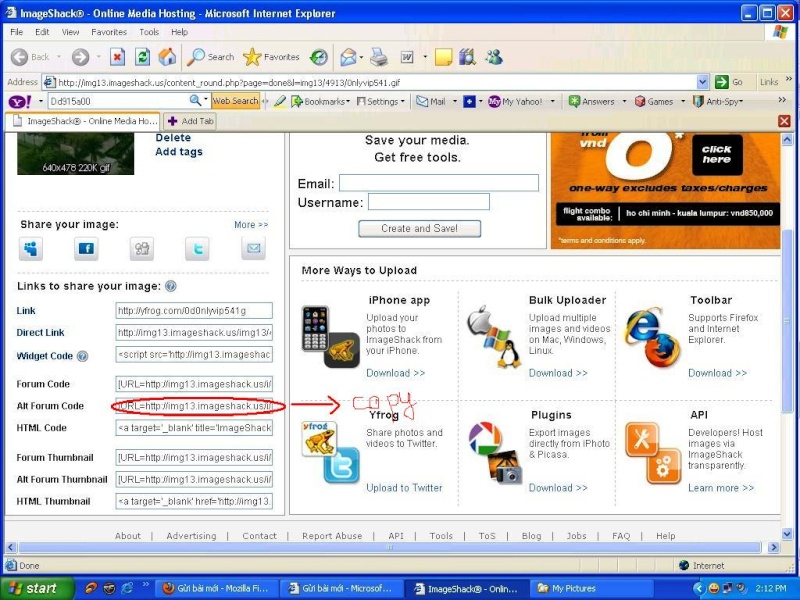Click the Learn more >> API link
The height and width of the screenshot is (600, 800).
point(721,488)
